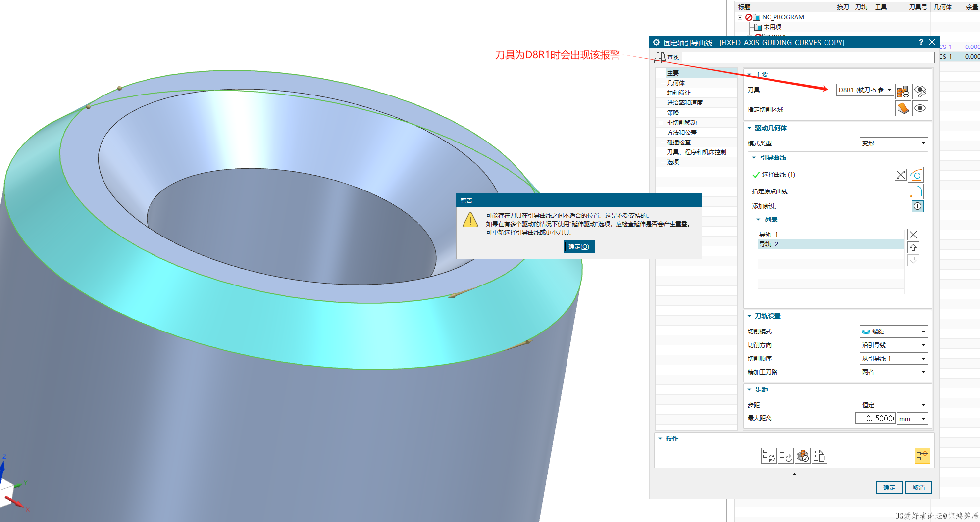Select 进给率和速度 in the left tree

pyautogui.click(x=684, y=103)
